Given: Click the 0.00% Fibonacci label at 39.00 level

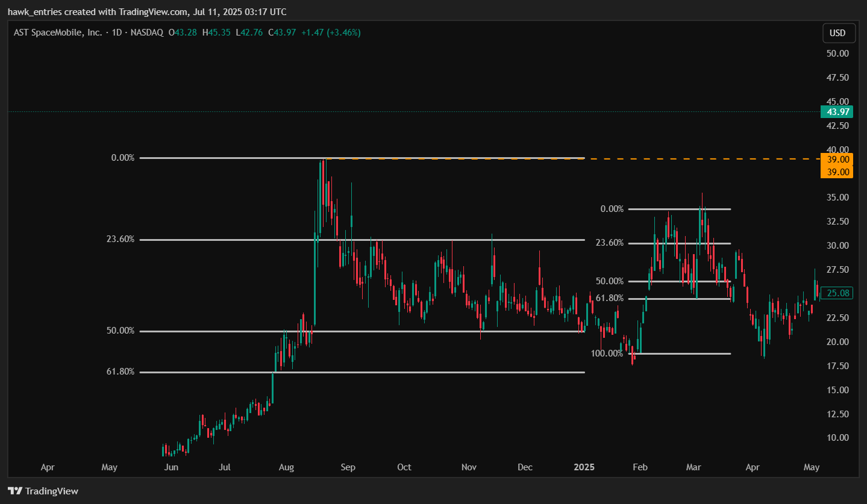Looking at the screenshot, I should (x=123, y=158).
